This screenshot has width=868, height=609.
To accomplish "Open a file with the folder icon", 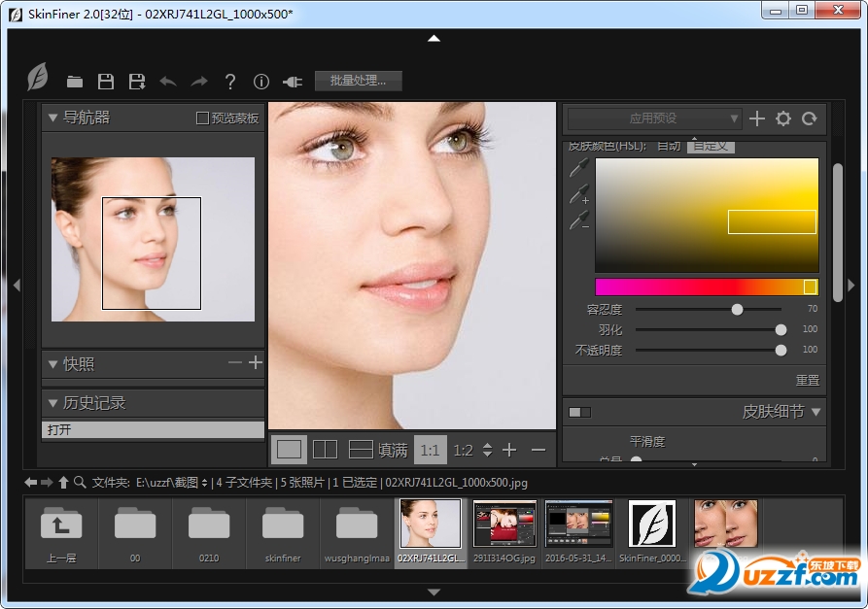I will (75, 82).
